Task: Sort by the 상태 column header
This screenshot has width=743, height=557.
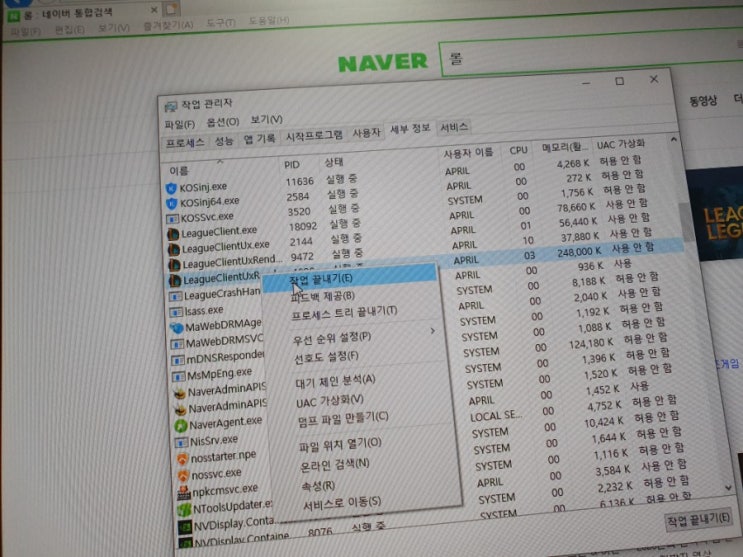Action: [334, 163]
